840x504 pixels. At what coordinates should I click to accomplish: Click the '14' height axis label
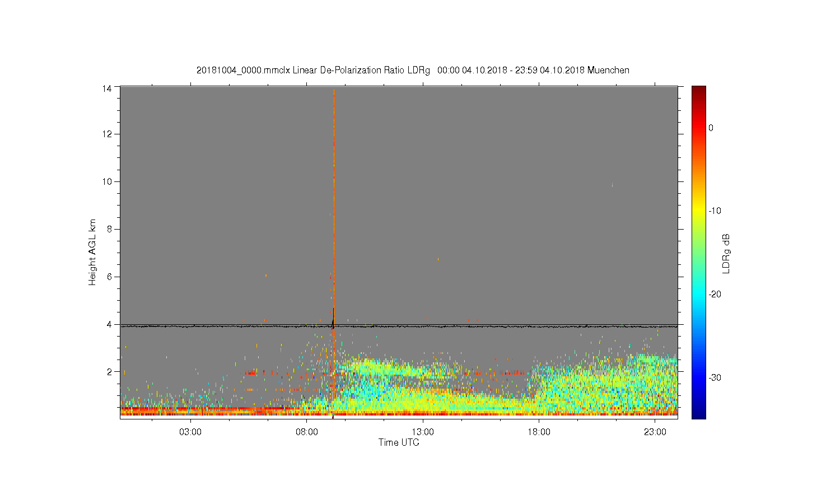(106, 88)
